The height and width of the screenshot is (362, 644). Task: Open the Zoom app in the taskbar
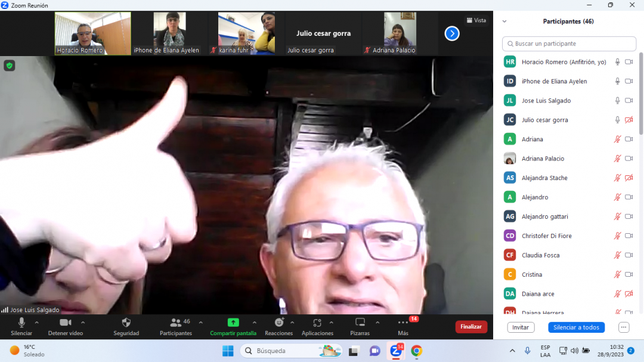click(396, 351)
